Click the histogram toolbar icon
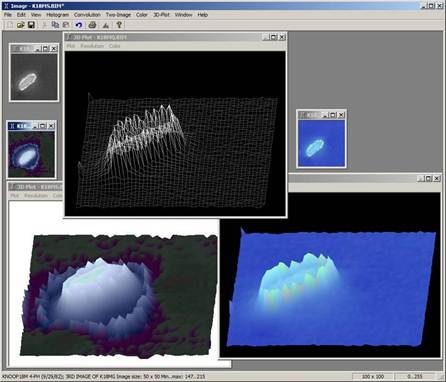 (x=106, y=25)
